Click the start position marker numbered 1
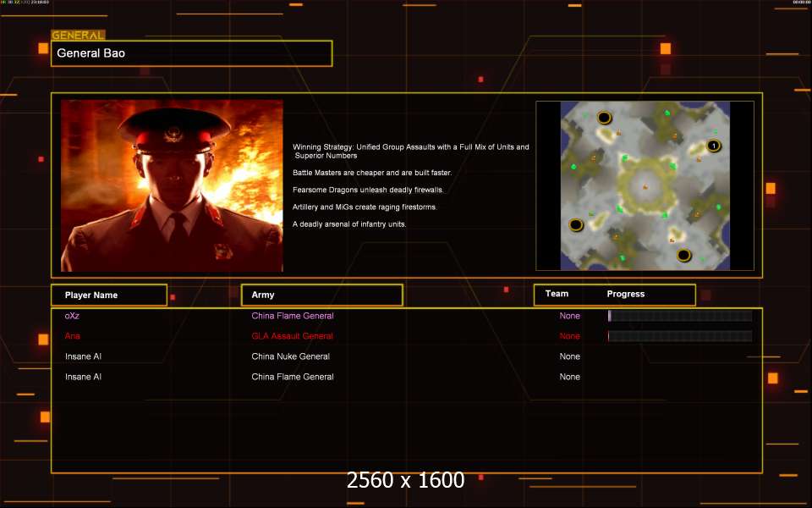This screenshot has height=508, width=812. click(x=714, y=146)
